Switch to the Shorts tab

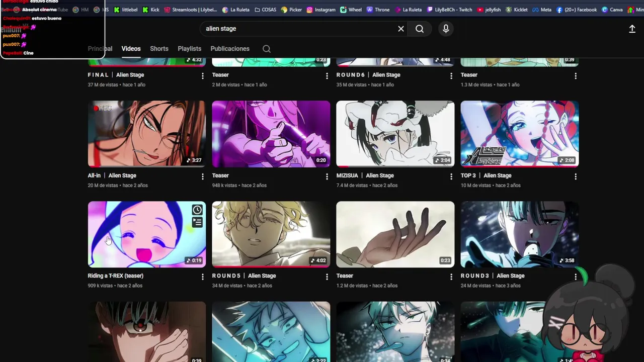click(159, 49)
